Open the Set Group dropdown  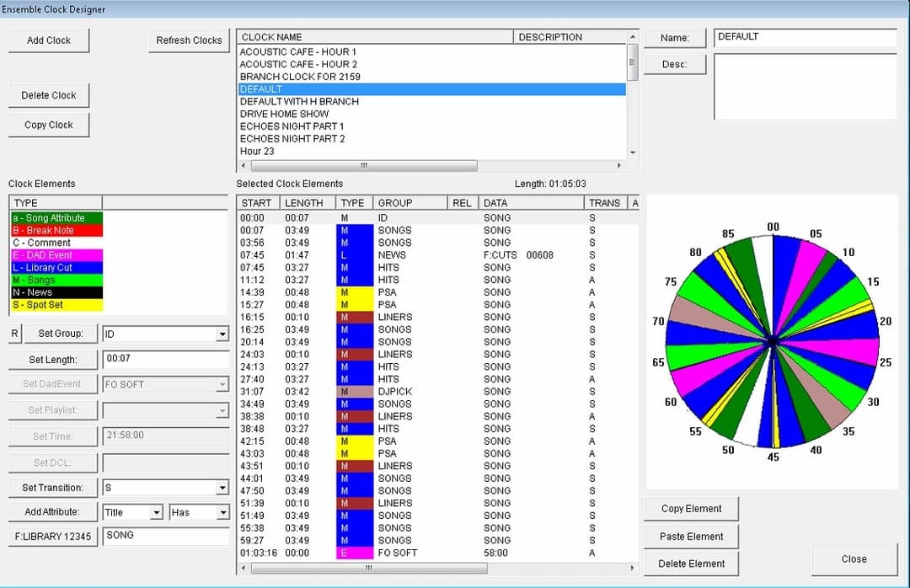(223, 334)
